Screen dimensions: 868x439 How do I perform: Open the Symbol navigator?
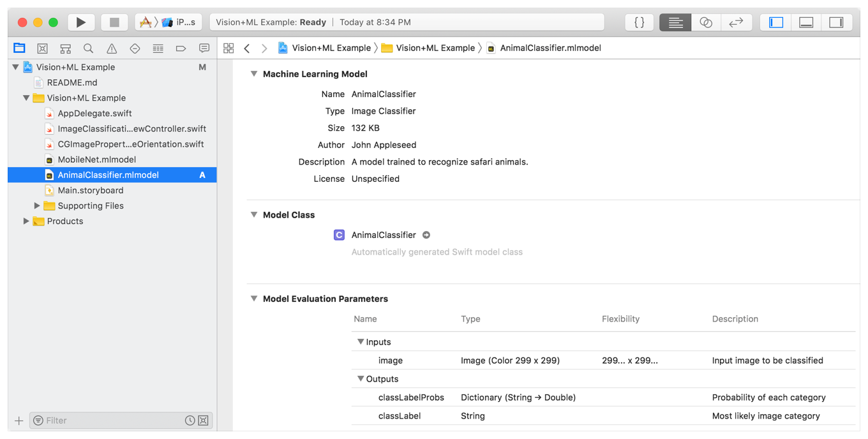click(x=65, y=48)
